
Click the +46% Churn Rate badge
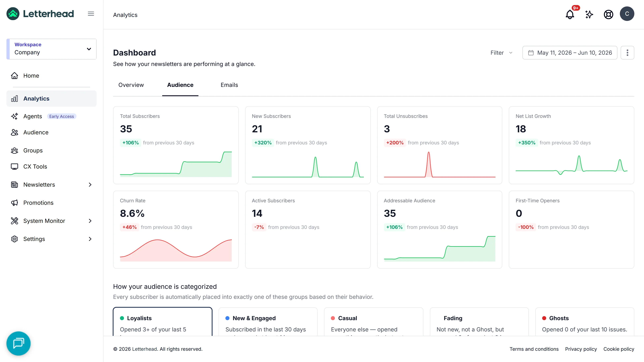(129, 227)
